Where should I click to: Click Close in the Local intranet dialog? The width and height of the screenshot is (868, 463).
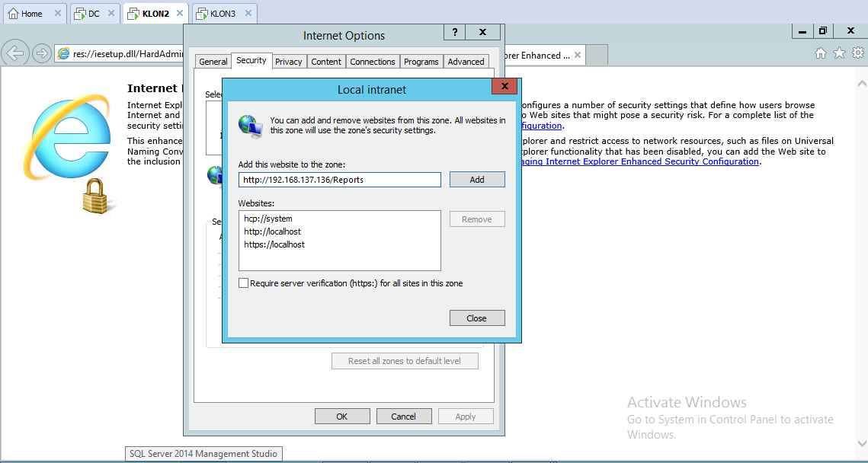[476, 318]
